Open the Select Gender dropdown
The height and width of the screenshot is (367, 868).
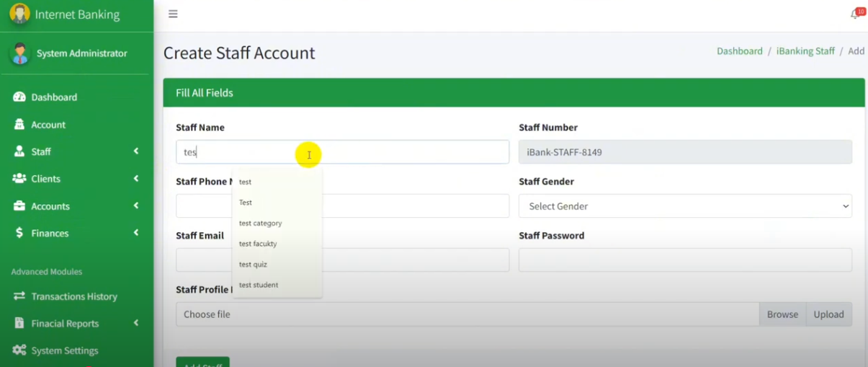click(x=684, y=206)
